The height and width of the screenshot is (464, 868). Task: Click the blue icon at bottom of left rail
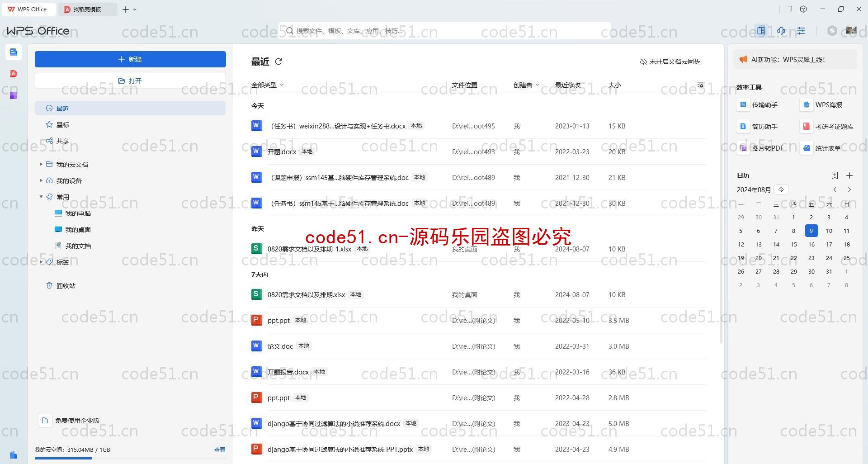pyautogui.click(x=14, y=455)
